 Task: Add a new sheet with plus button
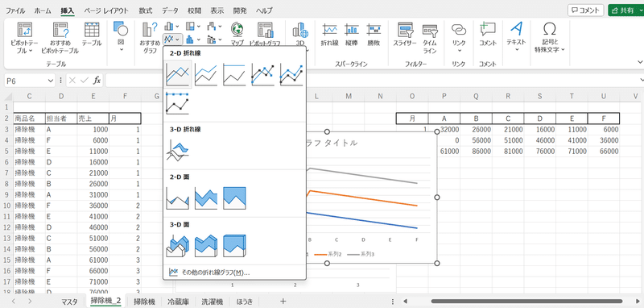coord(283,302)
